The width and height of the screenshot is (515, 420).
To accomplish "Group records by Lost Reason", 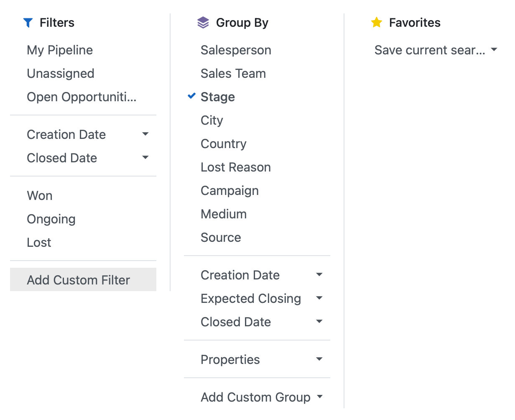I will (x=235, y=167).
